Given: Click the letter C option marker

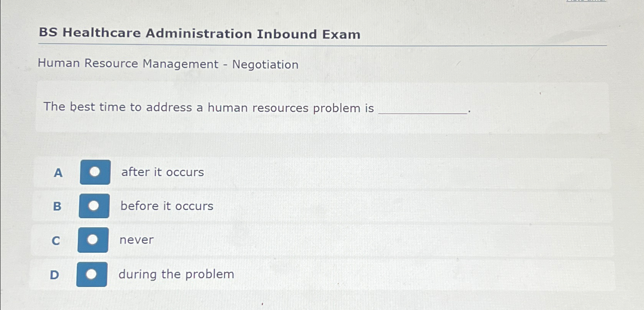Looking at the screenshot, I should pyautogui.click(x=56, y=240).
